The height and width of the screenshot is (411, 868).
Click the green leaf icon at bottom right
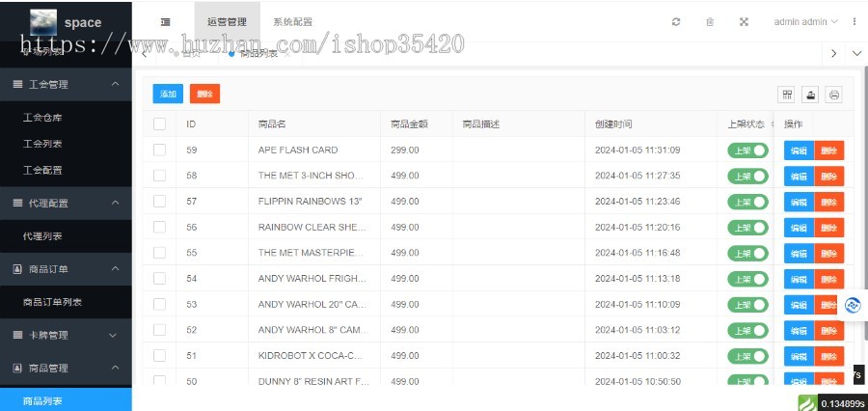(806, 402)
